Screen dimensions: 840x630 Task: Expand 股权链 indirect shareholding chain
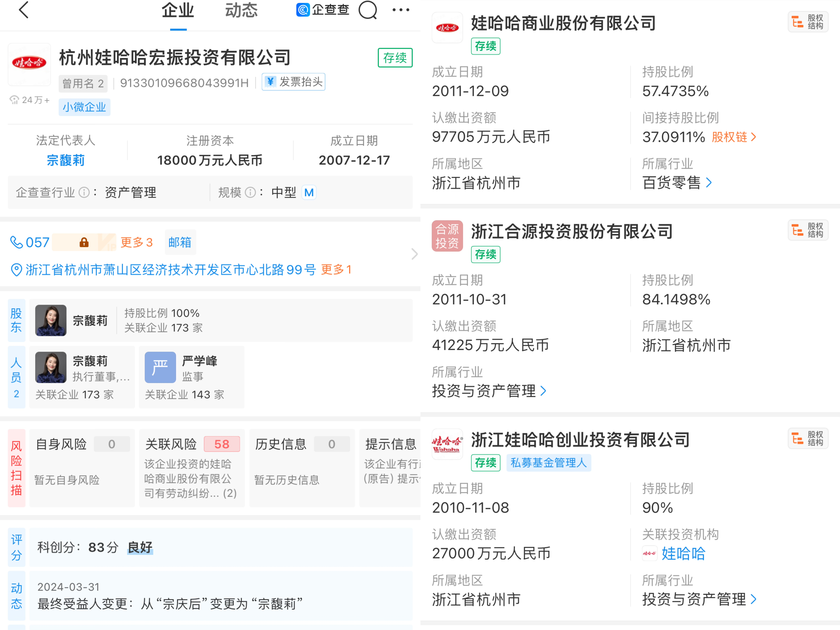coord(734,137)
